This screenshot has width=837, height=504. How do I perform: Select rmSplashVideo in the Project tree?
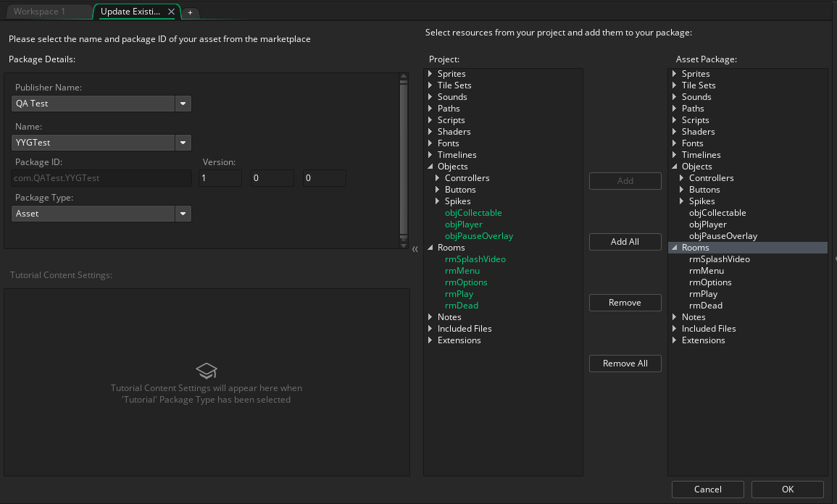pyautogui.click(x=475, y=259)
